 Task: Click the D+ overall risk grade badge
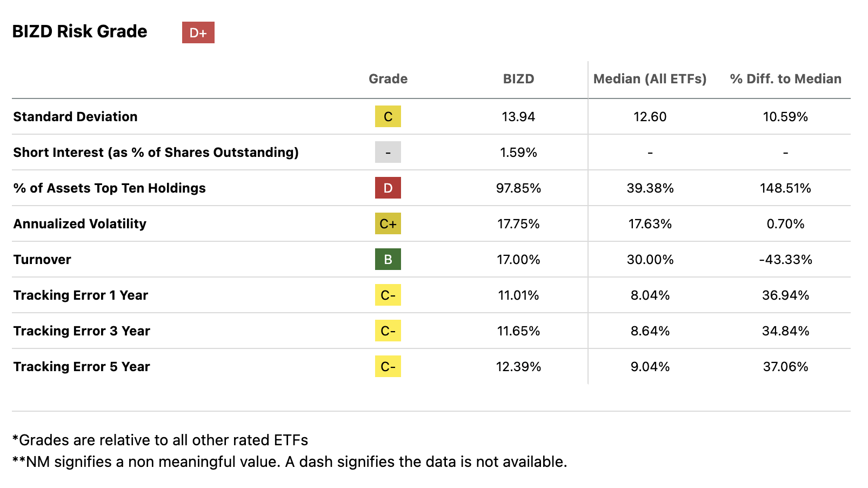click(x=198, y=32)
